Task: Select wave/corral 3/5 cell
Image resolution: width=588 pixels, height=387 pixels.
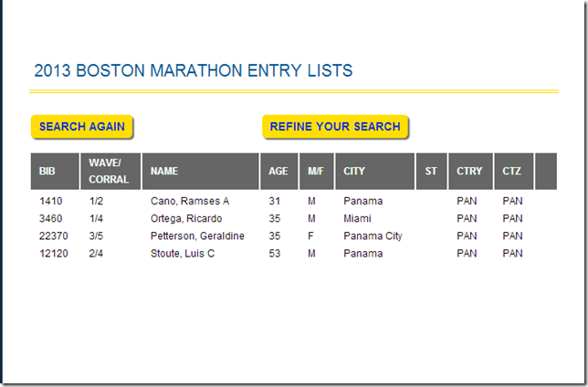Action: 96,235
